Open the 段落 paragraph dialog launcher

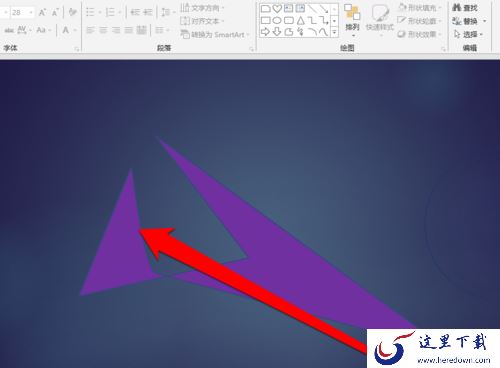tap(252, 49)
